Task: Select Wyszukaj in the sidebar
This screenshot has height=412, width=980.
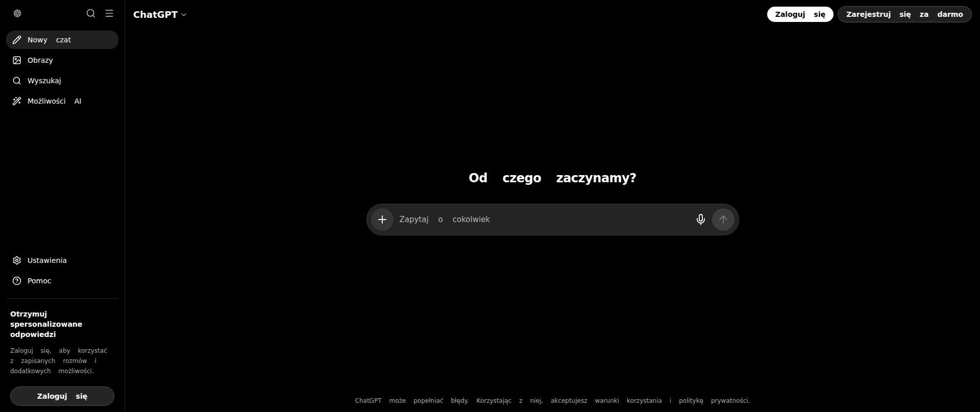Action: tap(62, 81)
